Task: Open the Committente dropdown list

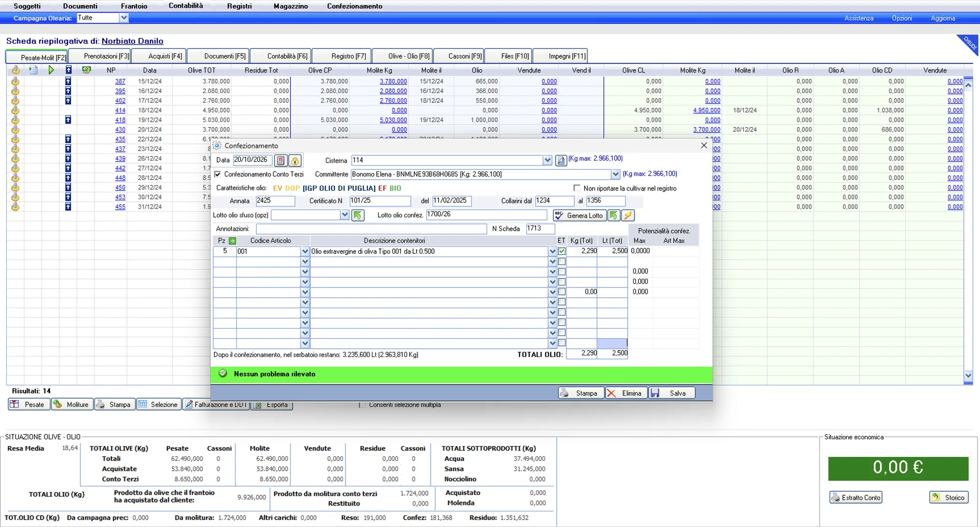Action: 615,174
